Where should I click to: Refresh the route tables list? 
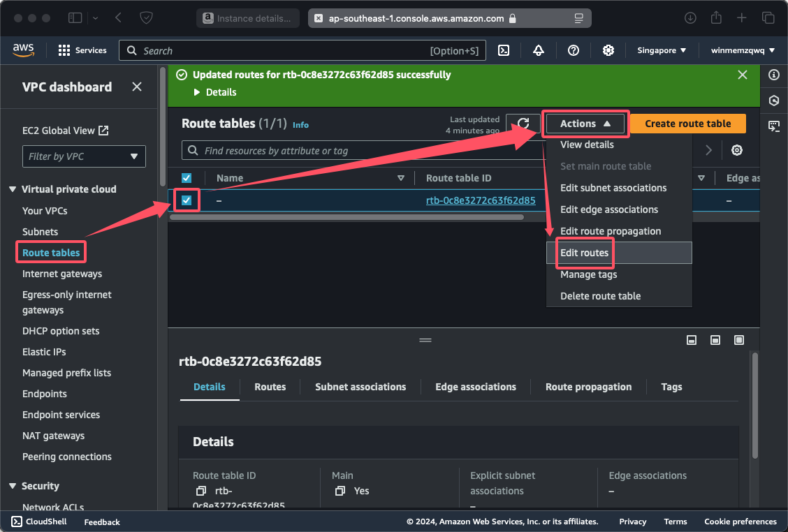coord(523,124)
